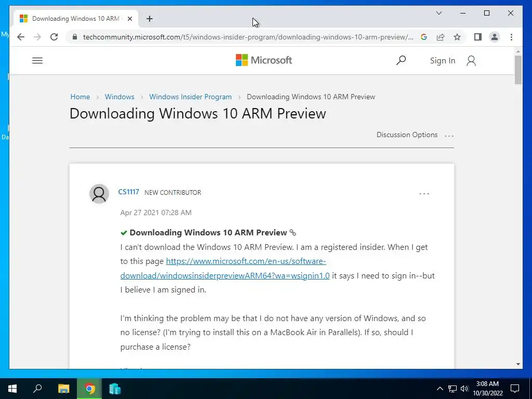Open CS1117 profile link
This screenshot has height=399, width=532.
click(x=129, y=192)
